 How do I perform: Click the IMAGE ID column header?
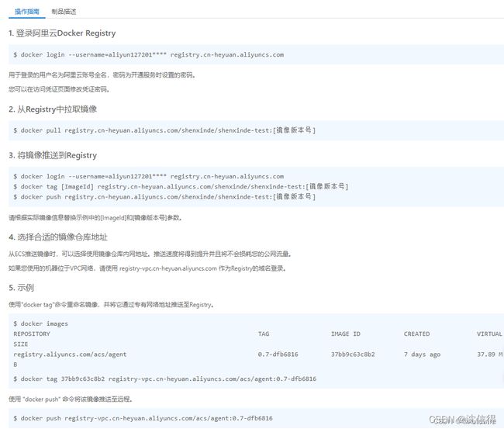point(346,334)
